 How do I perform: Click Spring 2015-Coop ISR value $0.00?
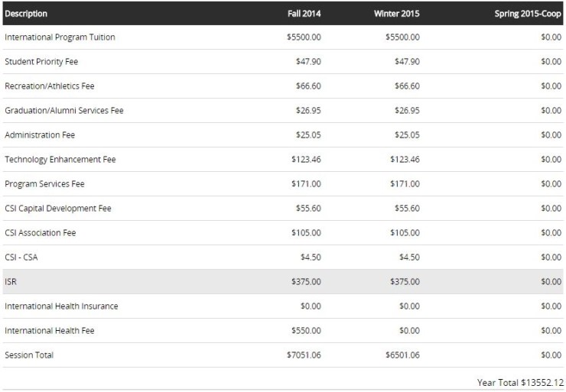point(551,282)
